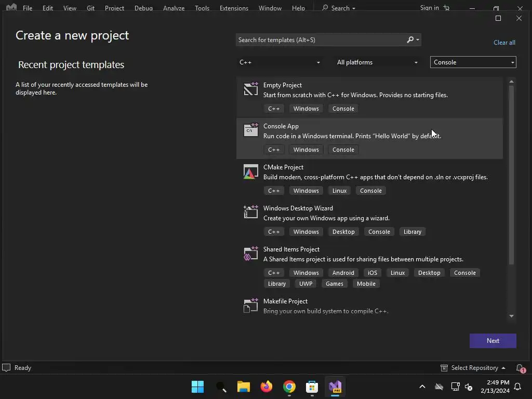
Task: Open the File menu
Action: [x=28, y=8]
